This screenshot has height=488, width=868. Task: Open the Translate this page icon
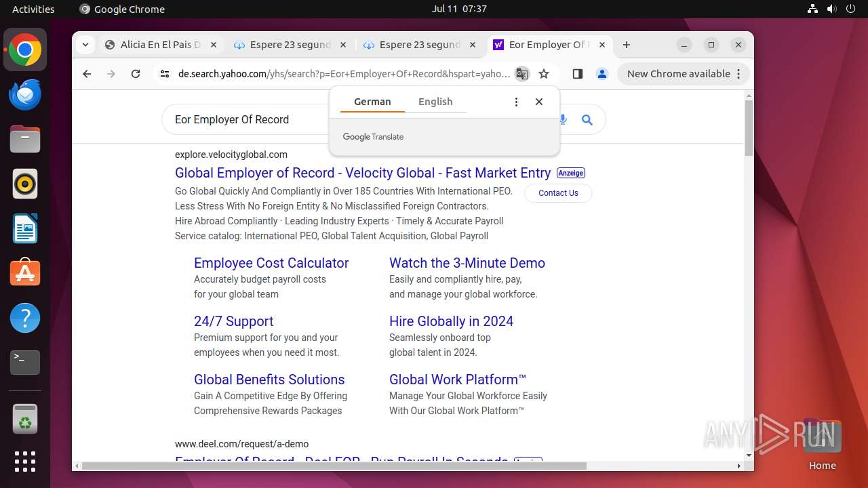[x=521, y=74]
